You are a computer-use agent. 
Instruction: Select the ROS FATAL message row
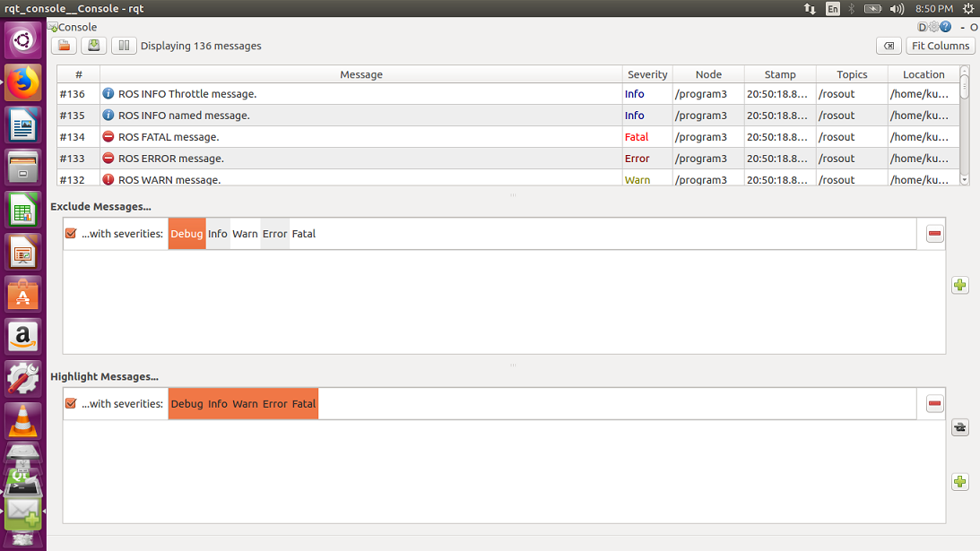[359, 137]
